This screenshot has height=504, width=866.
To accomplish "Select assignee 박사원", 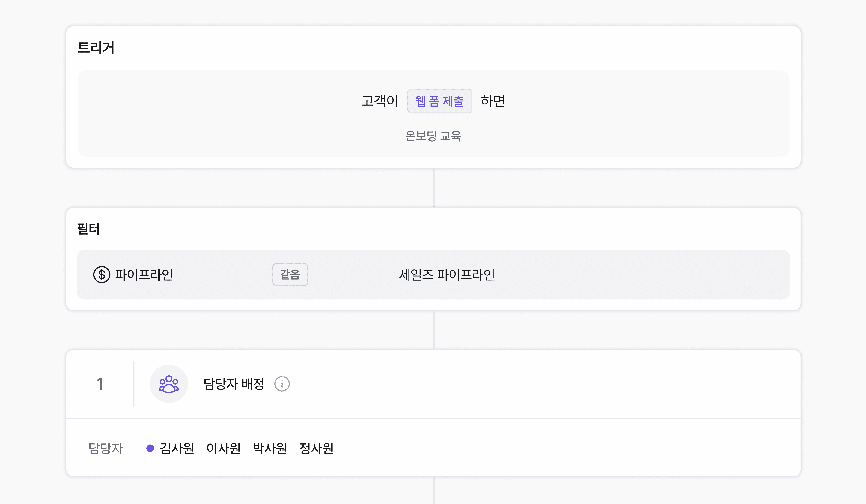I will click(x=270, y=448).
